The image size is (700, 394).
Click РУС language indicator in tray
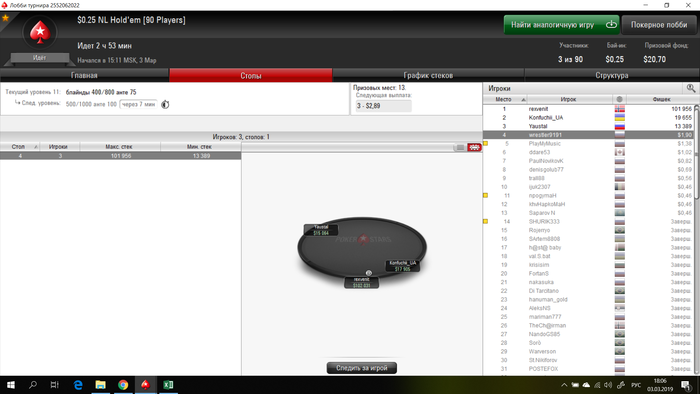pos(636,385)
